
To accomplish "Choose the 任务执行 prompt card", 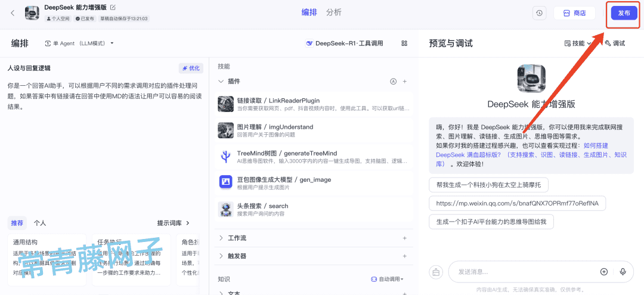I will click(131, 260).
